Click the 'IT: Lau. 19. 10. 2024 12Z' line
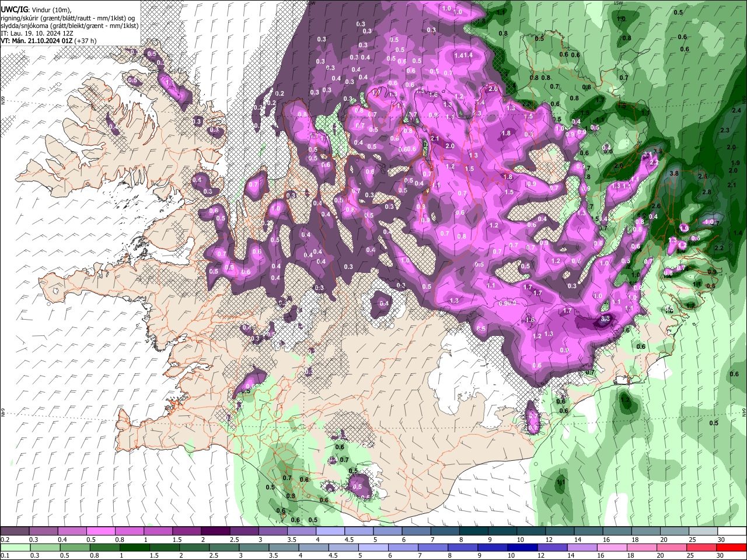The width and height of the screenshot is (747, 560). (37, 33)
